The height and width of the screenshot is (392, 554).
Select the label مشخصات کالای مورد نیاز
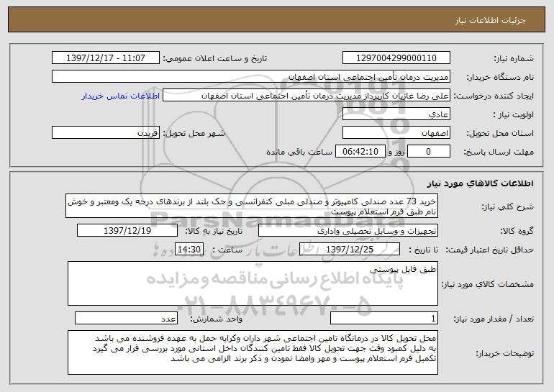(x=488, y=284)
